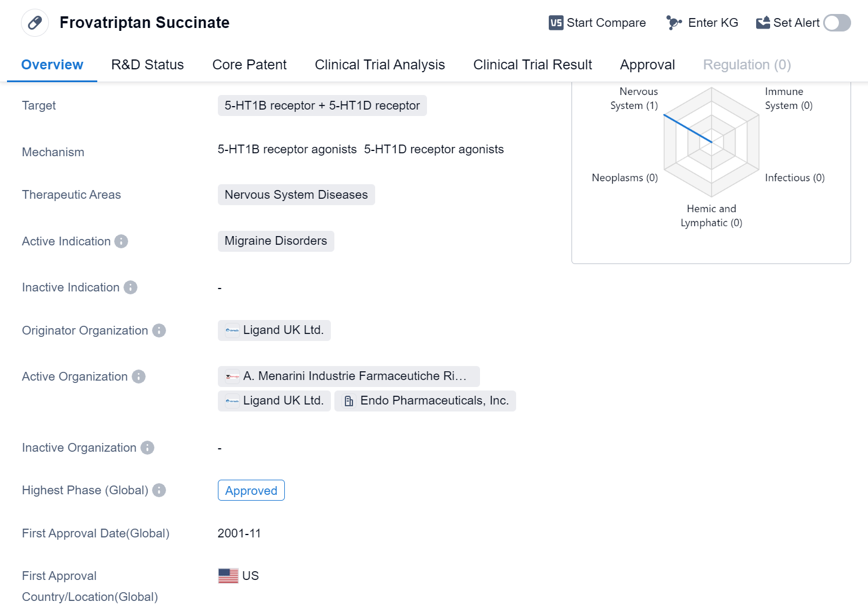Click info icon next to Inactive Indication
Viewport: 868px width, 612px height.
(130, 287)
